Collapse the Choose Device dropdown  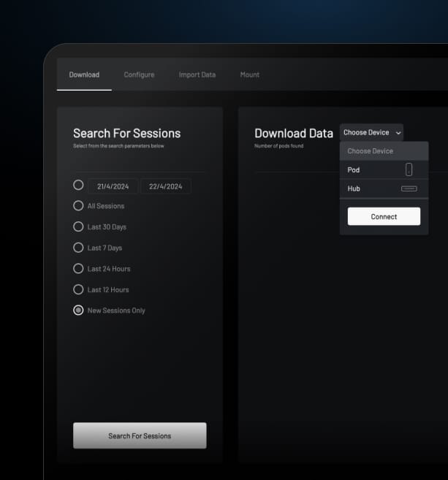pyautogui.click(x=371, y=132)
